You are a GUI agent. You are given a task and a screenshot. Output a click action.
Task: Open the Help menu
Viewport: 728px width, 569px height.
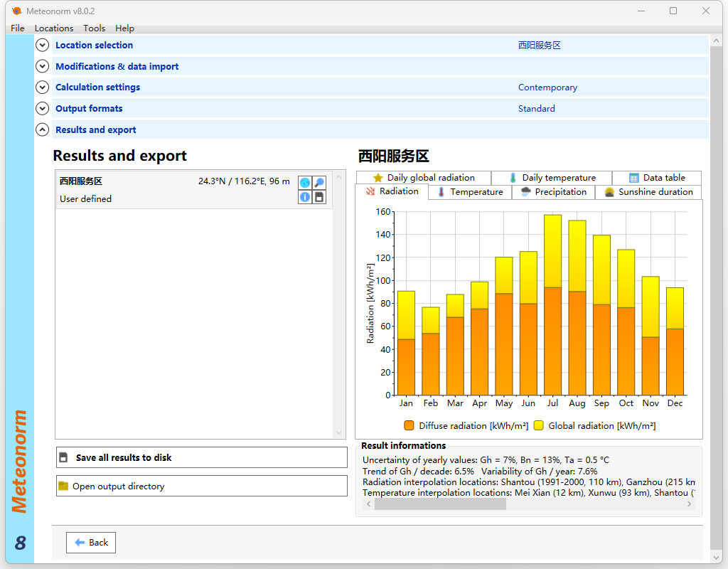(x=124, y=28)
